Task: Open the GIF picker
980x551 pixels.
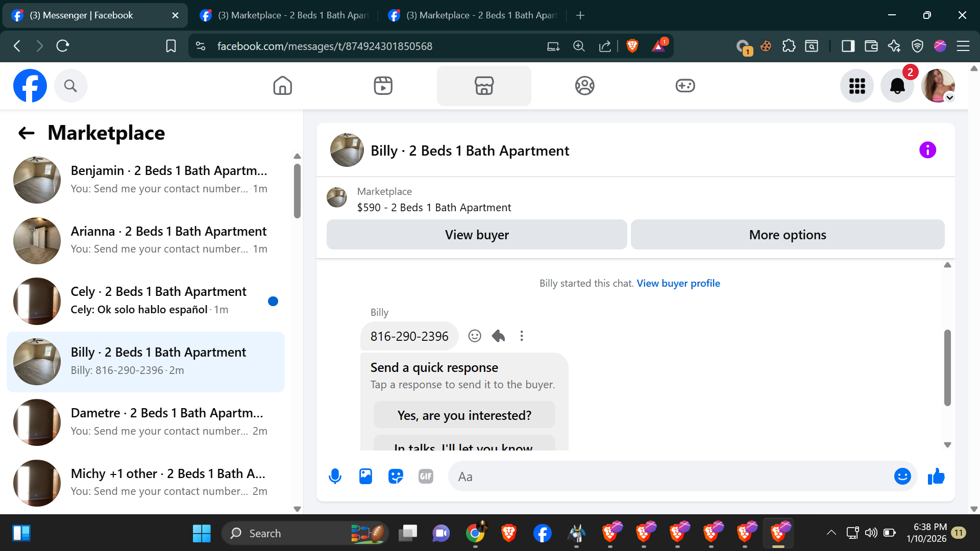Action: [426, 477]
